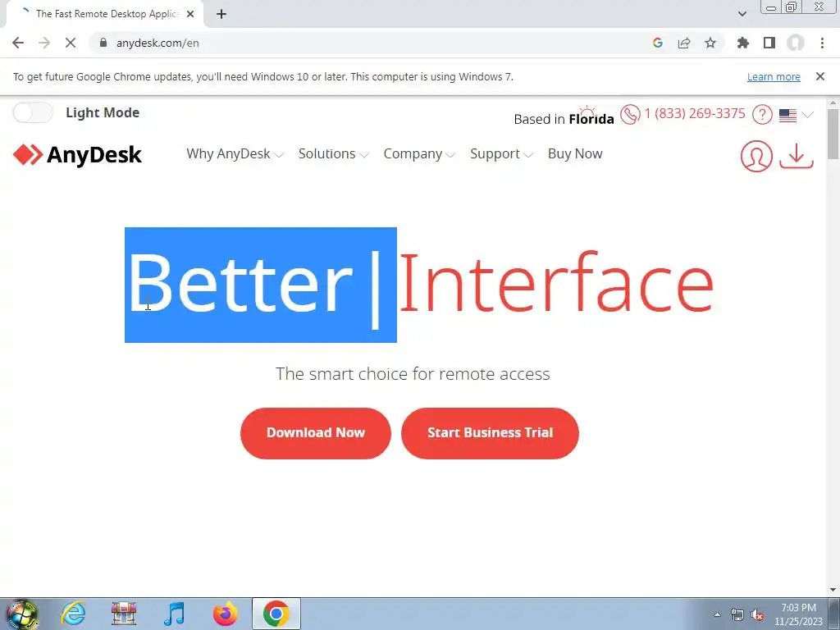The width and height of the screenshot is (840, 630).
Task: Click the lock site info icon
Action: tap(103, 43)
